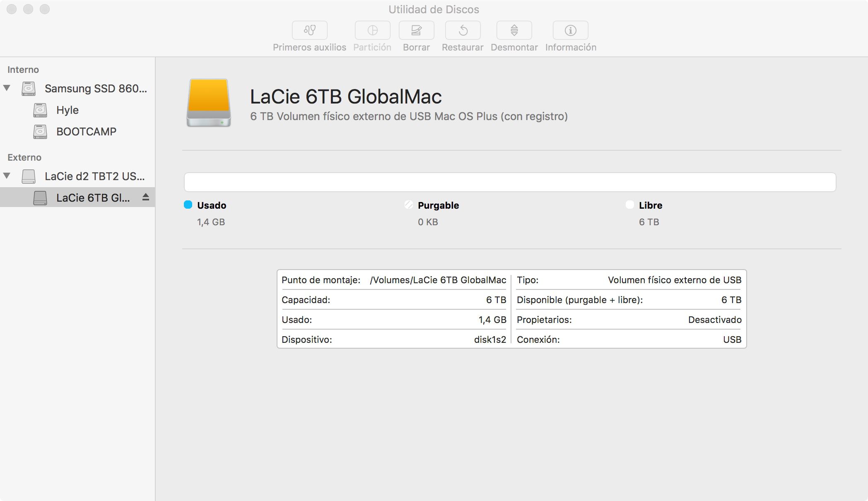Minimize the Utilidad de Discos window
This screenshot has height=501, width=868.
click(x=28, y=9)
